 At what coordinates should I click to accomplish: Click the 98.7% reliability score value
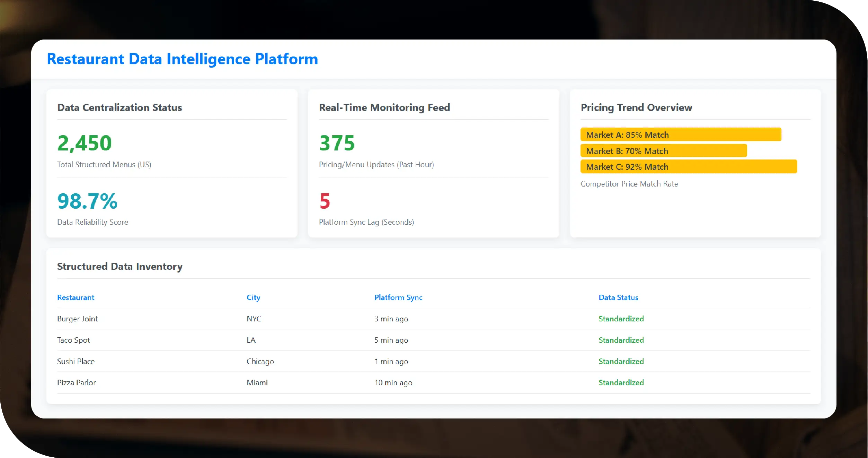click(87, 201)
